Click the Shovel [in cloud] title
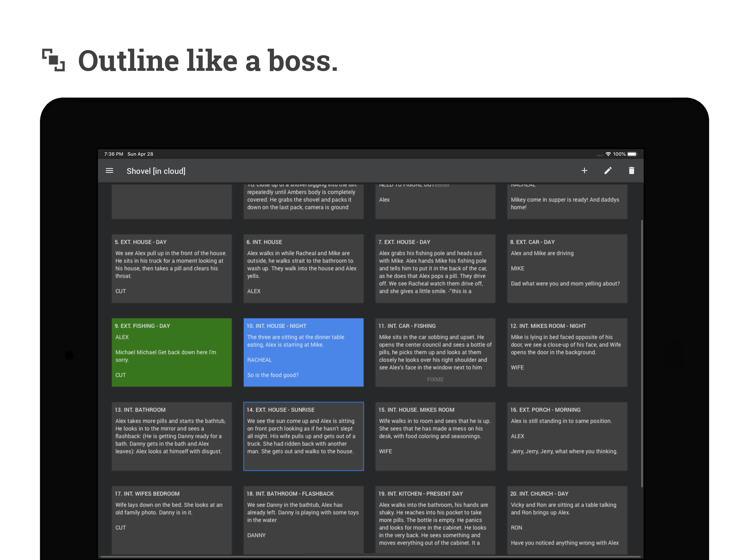 coord(156,171)
